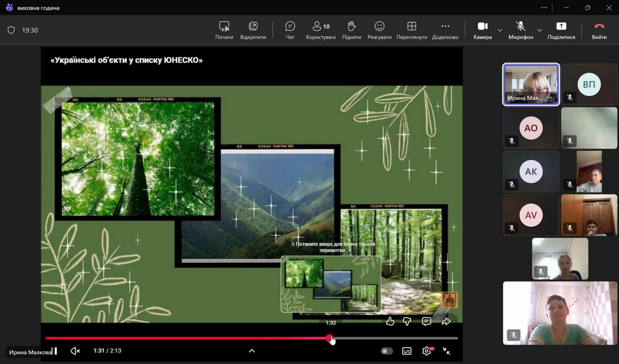Click the YouTube settings gear icon
619x364 pixels.
426,351
